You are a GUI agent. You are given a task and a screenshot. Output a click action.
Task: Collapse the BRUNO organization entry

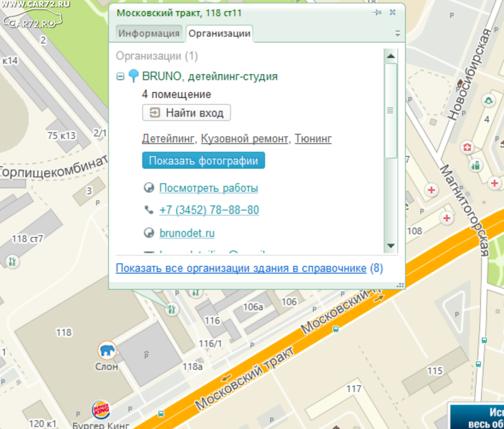pyautogui.click(x=120, y=76)
